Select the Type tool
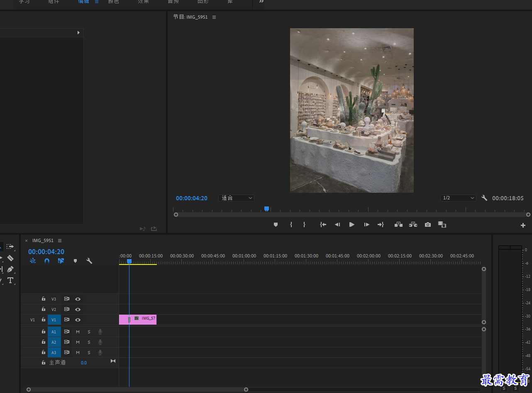Viewport: 532px width, 393px height. coord(10,281)
